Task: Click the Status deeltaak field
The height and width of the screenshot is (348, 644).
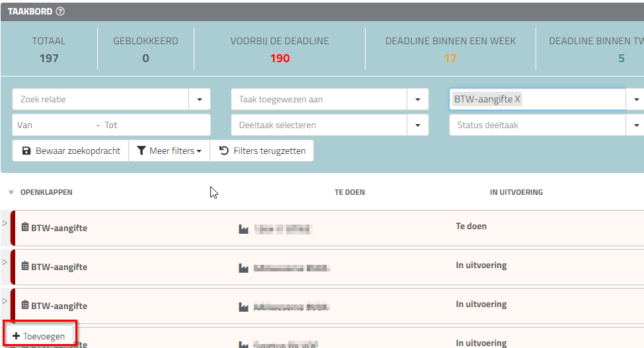Action: coord(536,125)
